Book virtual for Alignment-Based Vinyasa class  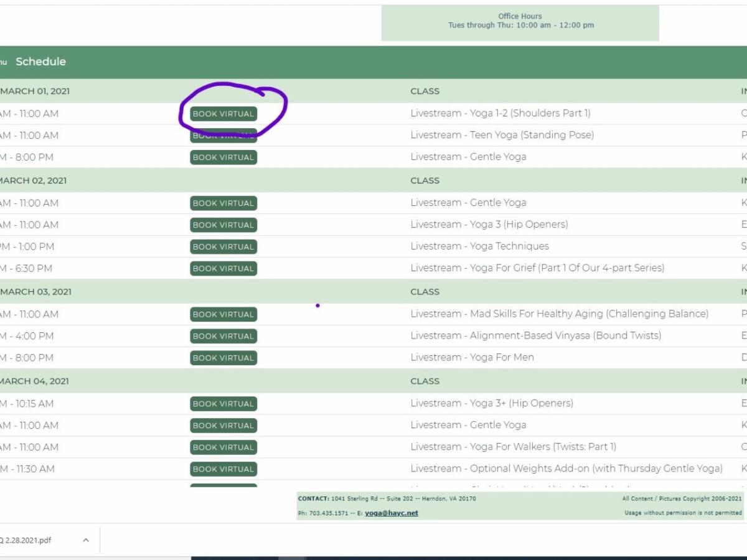(x=223, y=336)
